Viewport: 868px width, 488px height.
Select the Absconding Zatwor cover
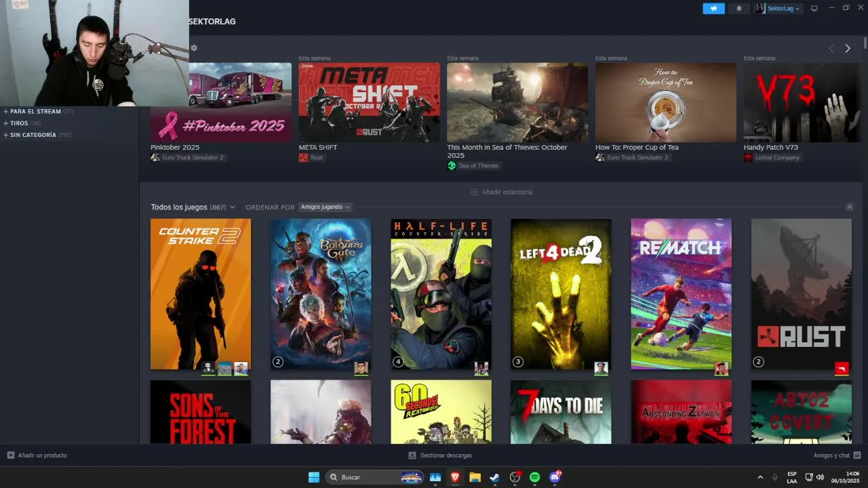pyautogui.click(x=681, y=412)
